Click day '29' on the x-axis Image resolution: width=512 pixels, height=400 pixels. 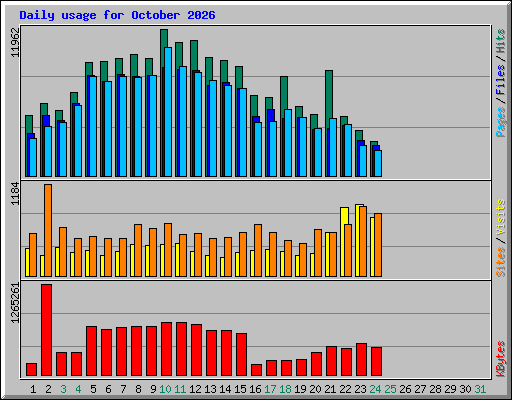(x=450, y=389)
